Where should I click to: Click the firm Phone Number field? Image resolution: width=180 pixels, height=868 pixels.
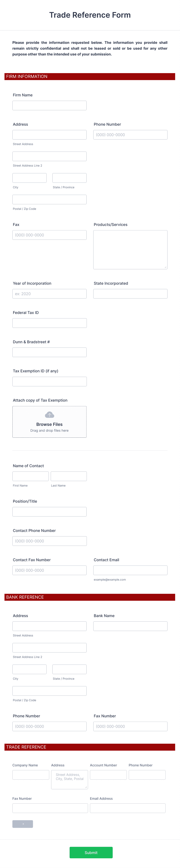(x=130, y=135)
